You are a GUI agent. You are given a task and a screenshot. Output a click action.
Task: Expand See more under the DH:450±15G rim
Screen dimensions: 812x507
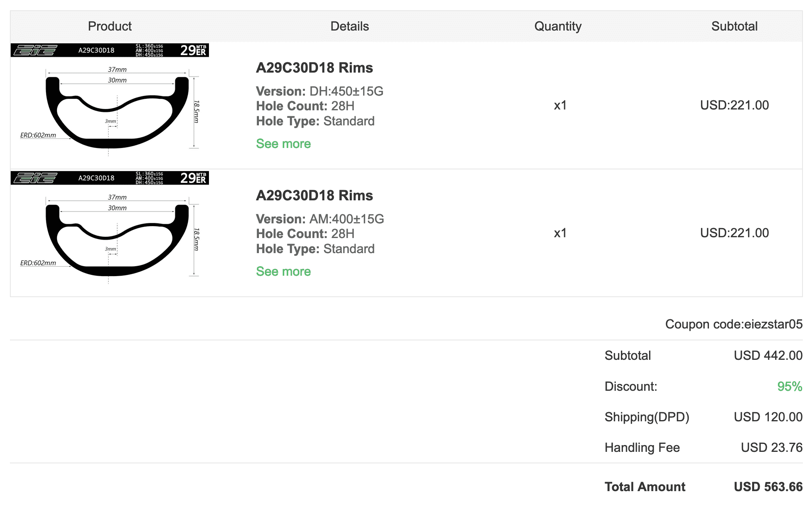(283, 144)
